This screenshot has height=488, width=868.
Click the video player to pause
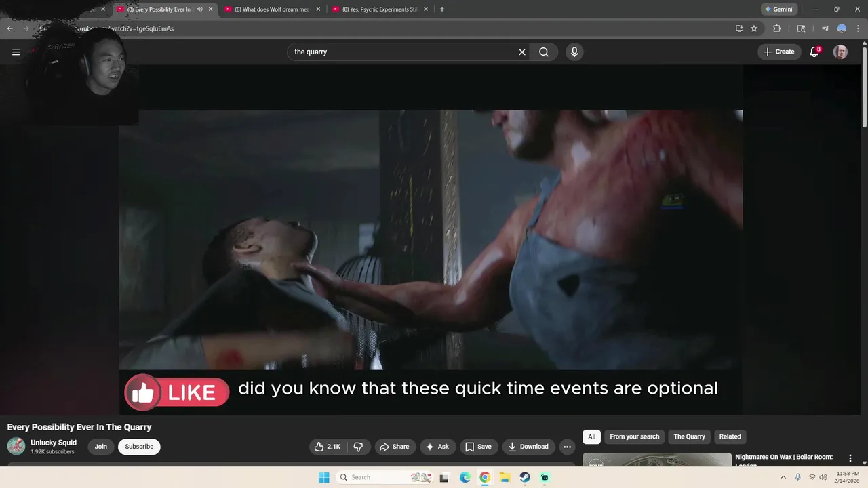tap(431, 239)
